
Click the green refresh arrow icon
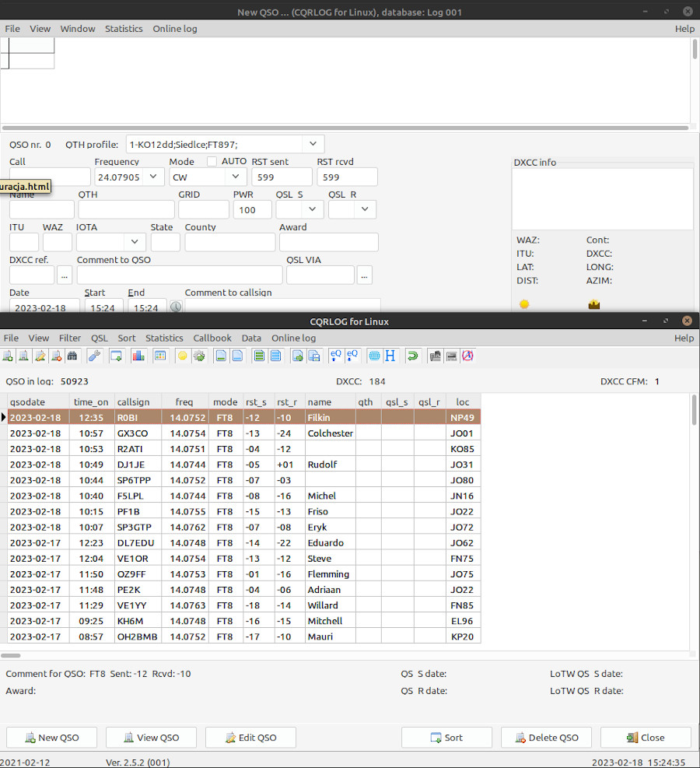pyautogui.click(x=412, y=356)
